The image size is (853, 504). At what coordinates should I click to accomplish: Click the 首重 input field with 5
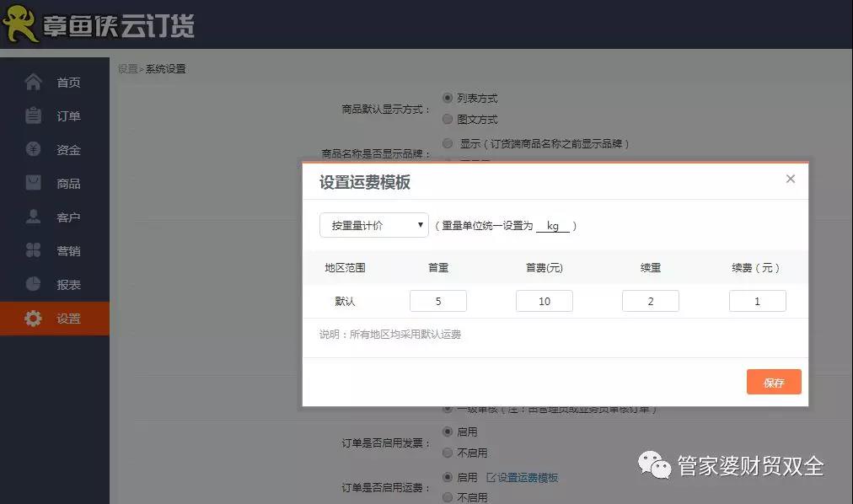point(438,301)
